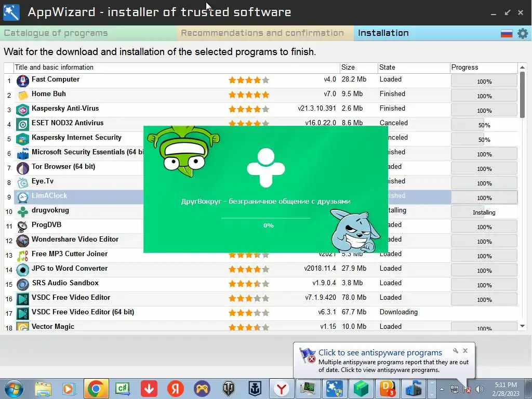Screen dimensions: 532x399
Task: Select the Vector Magic row title
Action: point(53,326)
